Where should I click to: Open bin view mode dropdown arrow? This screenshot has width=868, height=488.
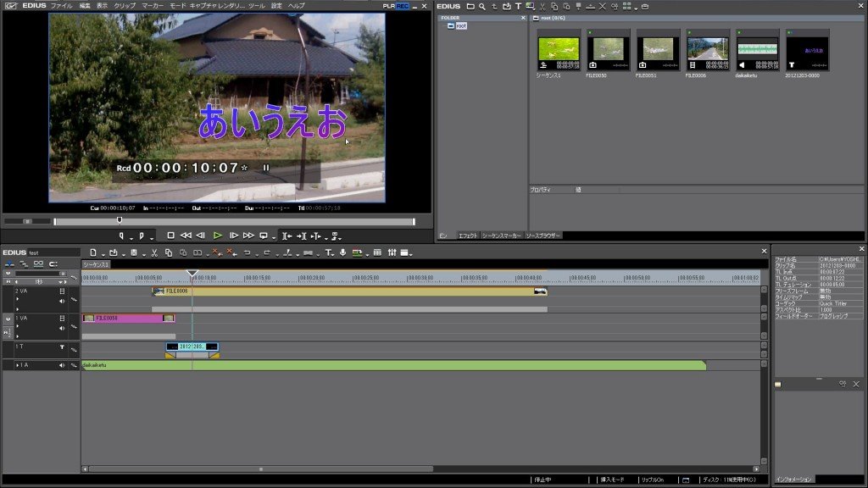(636, 8)
